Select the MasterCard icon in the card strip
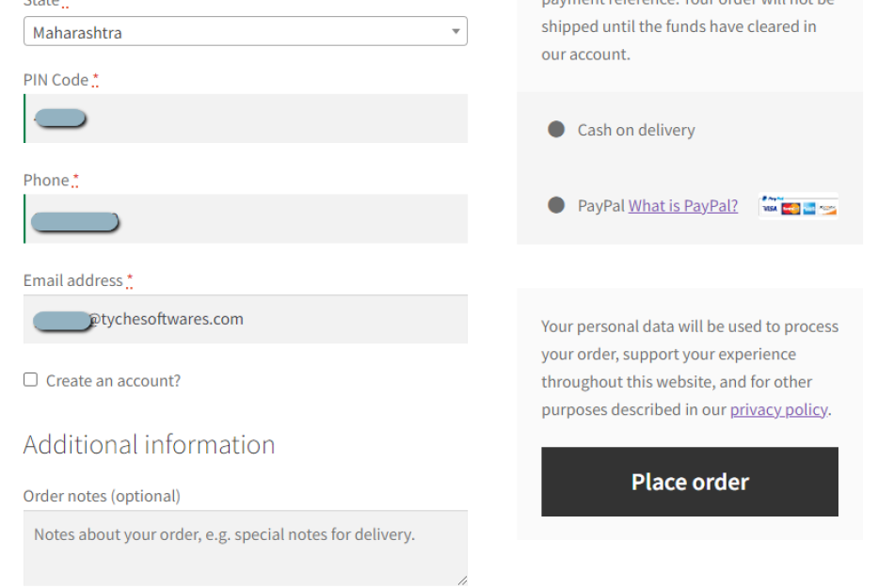 click(x=790, y=208)
